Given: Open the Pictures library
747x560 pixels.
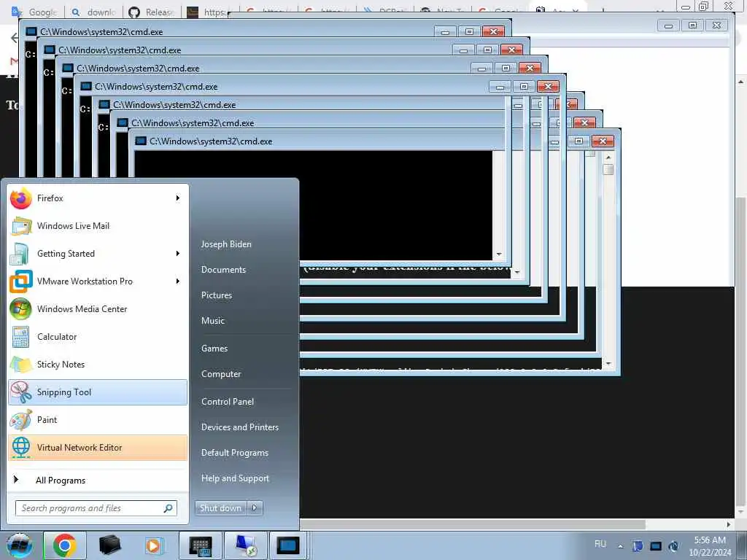Looking at the screenshot, I should coord(216,295).
